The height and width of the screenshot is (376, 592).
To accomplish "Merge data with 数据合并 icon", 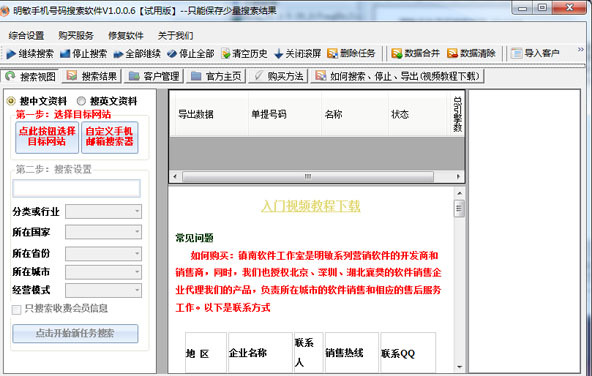I will pos(396,54).
